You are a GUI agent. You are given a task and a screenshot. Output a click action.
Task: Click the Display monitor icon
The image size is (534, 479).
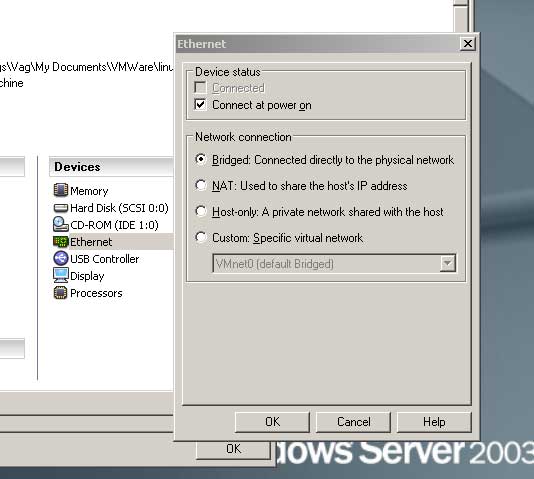point(61,275)
